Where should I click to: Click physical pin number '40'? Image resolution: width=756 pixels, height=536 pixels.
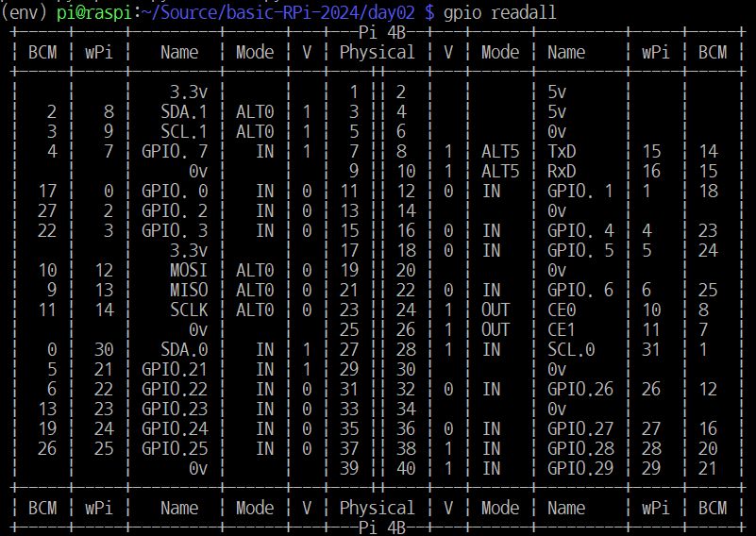click(x=406, y=468)
